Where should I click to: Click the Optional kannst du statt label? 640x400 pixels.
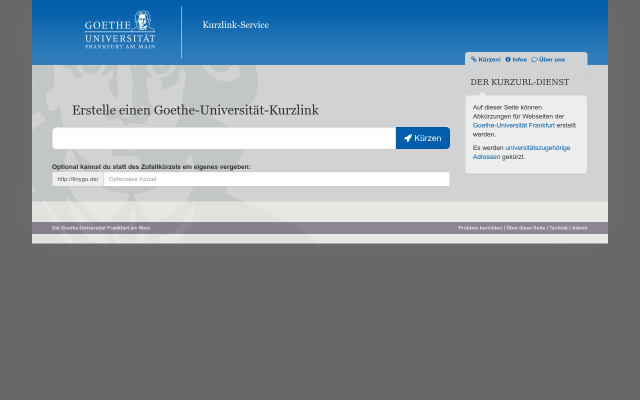tap(151, 167)
